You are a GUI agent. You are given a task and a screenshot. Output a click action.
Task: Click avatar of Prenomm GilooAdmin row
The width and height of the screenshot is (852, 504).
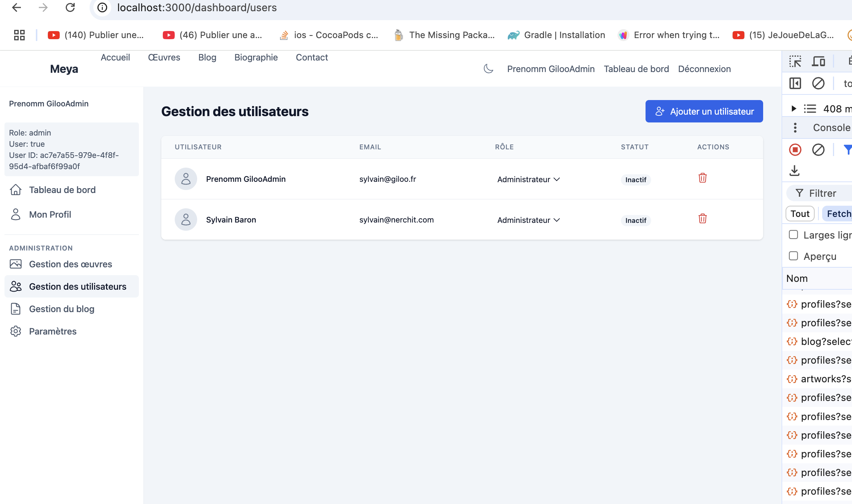tap(186, 179)
